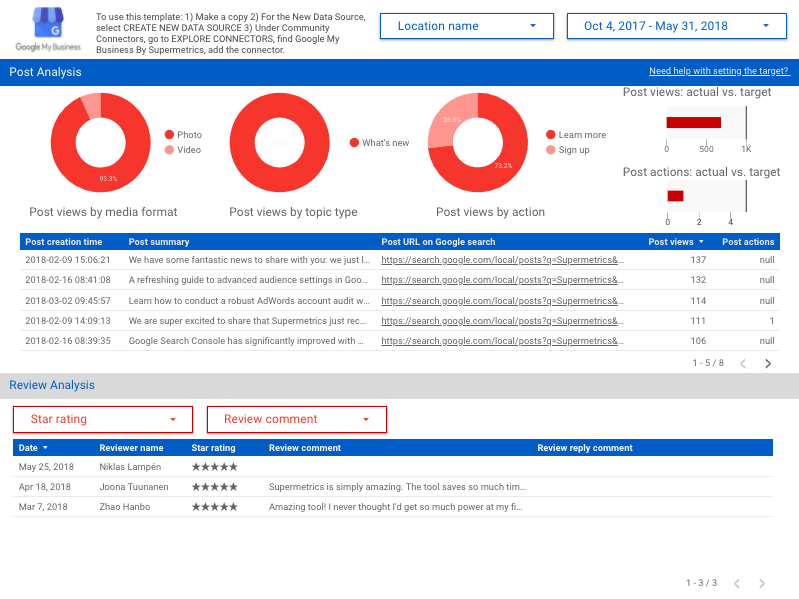Image resolution: width=799 pixels, height=599 pixels.
Task: Click the Sign up legend item
Action: [573, 150]
